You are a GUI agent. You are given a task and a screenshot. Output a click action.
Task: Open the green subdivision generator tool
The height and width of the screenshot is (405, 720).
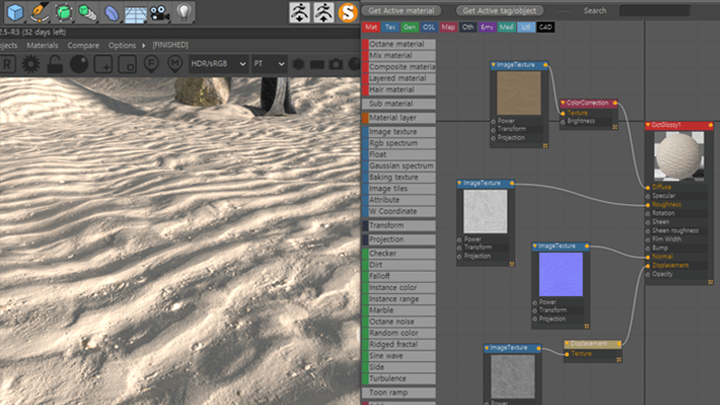pyautogui.click(x=63, y=12)
